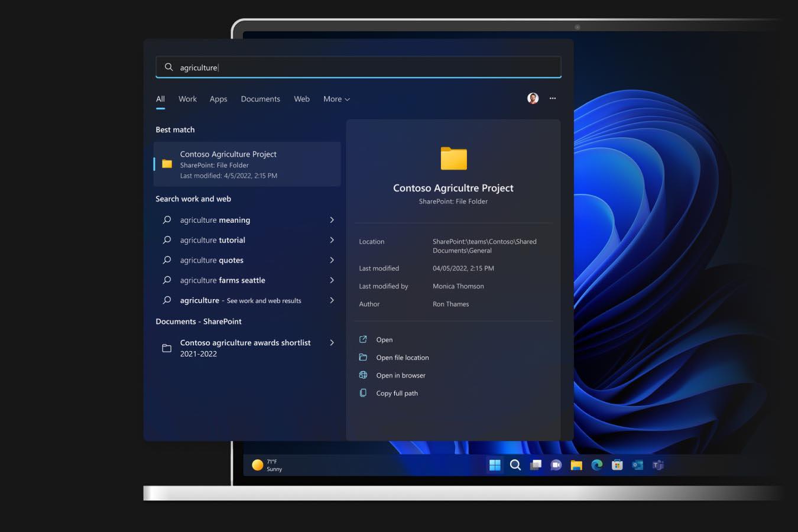
Task: Open Microsoft Teams from the taskbar
Action: pyautogui.click(x=658, y=465)
